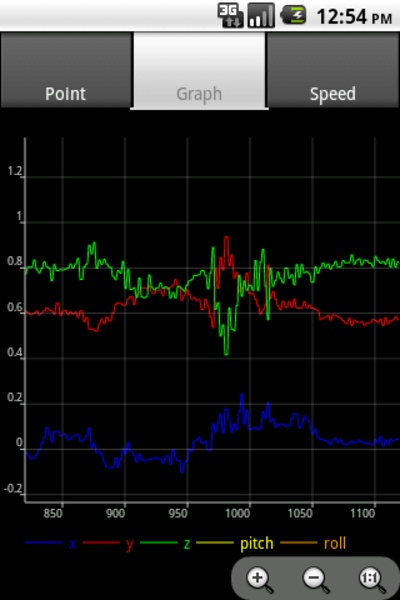
Task: Tap the battery charging icon
Action: coord(294,15)
